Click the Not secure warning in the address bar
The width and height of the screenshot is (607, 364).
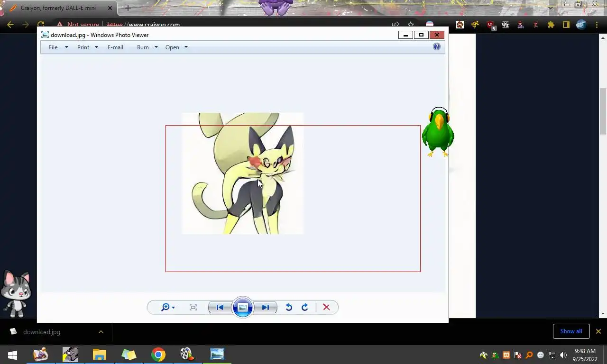(x=78, y=25)
